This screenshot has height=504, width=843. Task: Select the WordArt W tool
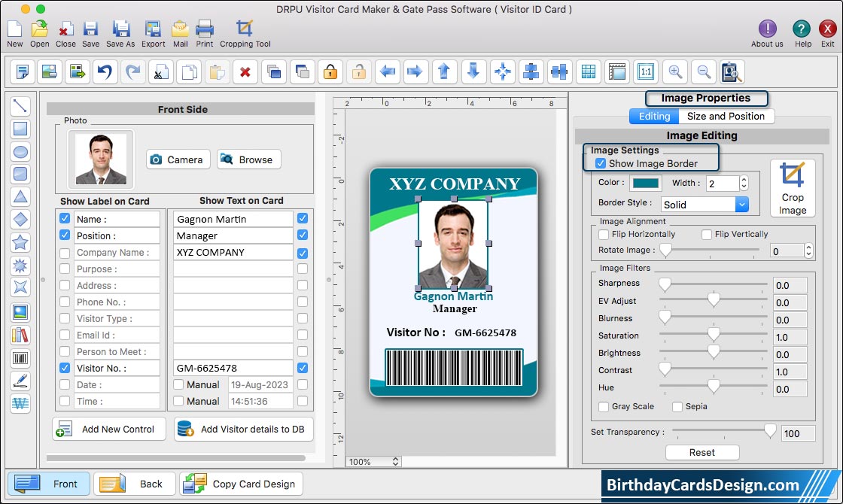tap(20, 403)
